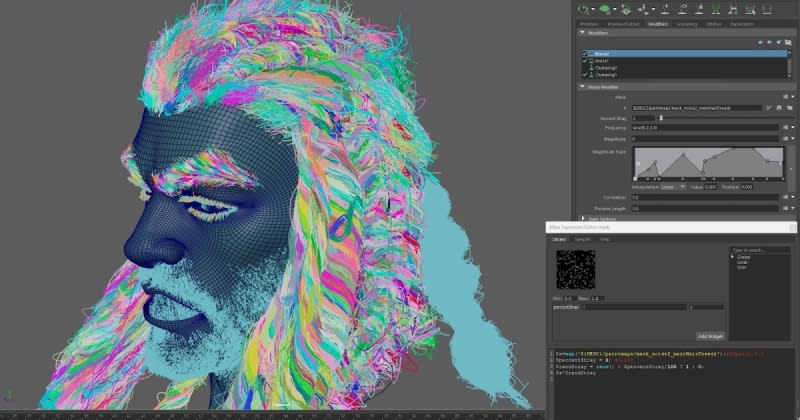The image size is (800, 420).
Task: Click the rightmost icon above the modifiers list
Action: pyautogui.click(x=790, y=42)
